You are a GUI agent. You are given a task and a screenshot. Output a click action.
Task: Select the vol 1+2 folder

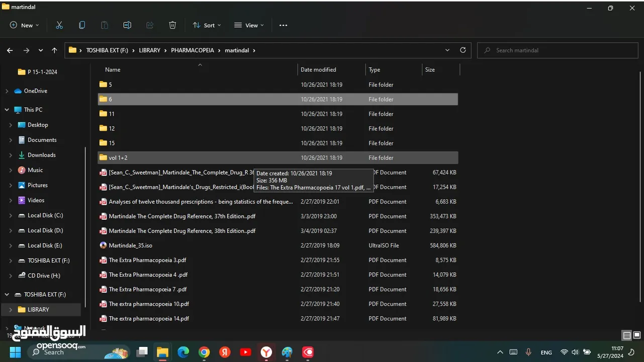point(278,158)
